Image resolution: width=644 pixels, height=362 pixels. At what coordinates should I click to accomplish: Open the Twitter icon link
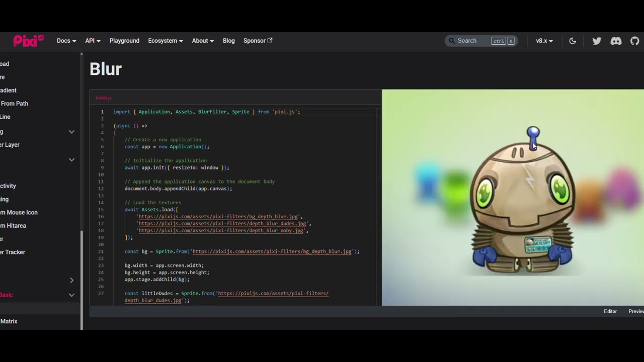(x=597, y=41)
